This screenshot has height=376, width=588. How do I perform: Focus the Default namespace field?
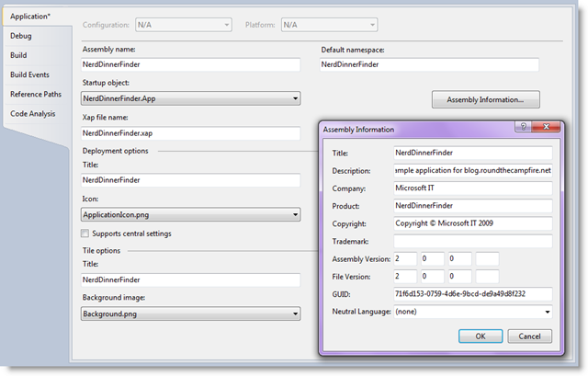click(x=429, y=64)
